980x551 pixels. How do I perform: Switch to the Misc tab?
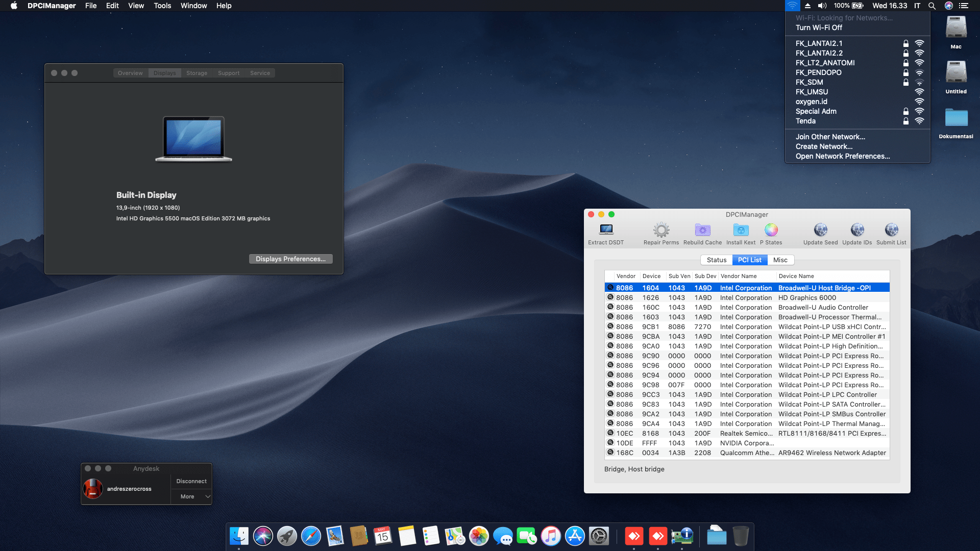click(780, 260)
